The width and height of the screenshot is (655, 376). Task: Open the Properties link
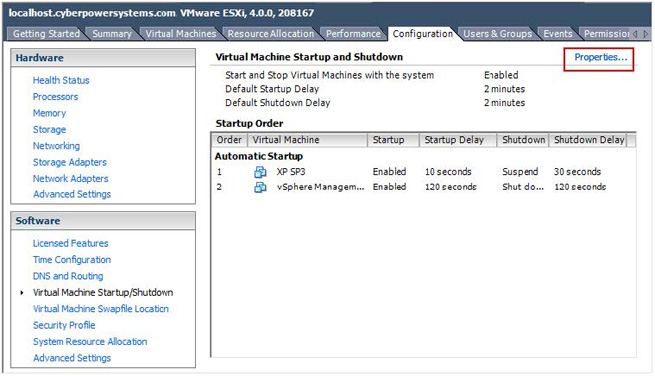point(600,57)
